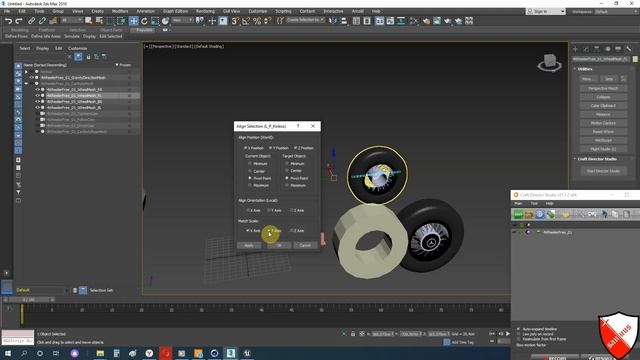
Task: Collapse the expanded CarBodyMesh tree node
Action: point(27,84)
